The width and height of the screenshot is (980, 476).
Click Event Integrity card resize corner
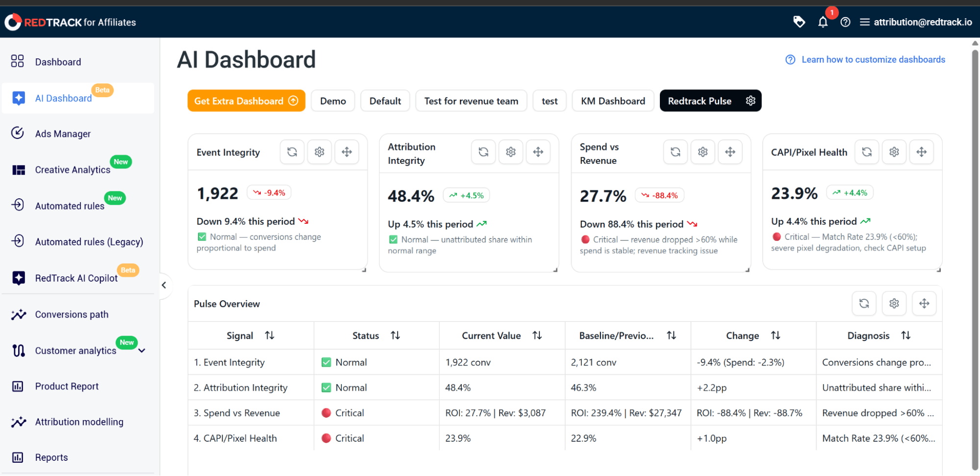tap(364, 270)
